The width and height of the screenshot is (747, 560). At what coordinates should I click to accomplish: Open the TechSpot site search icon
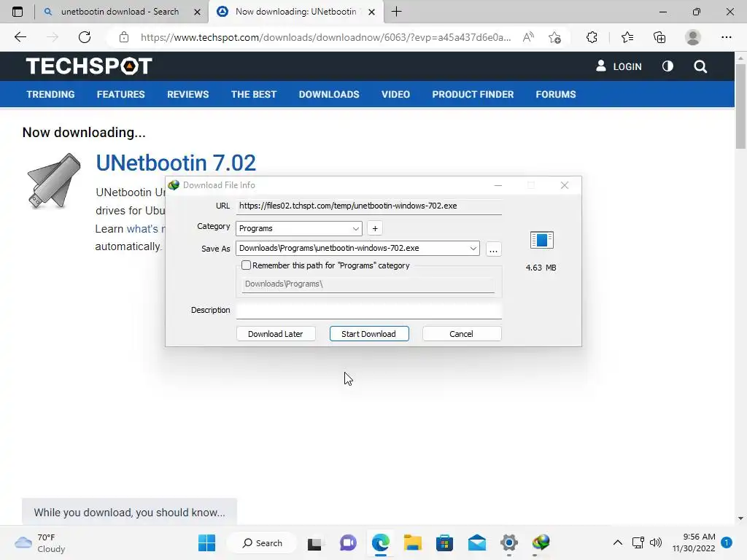pos(700,66)
